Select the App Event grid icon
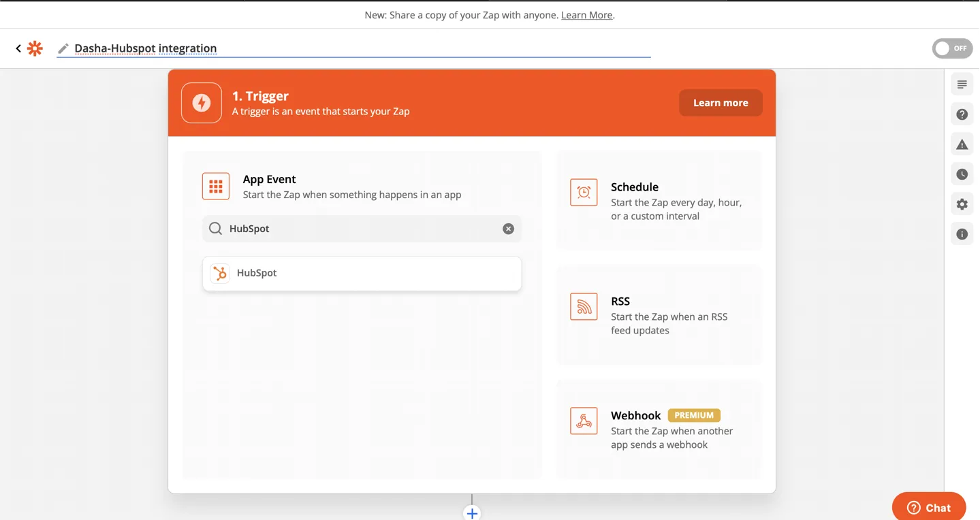This screenshot has height=520, width=980. pos(216,186)
